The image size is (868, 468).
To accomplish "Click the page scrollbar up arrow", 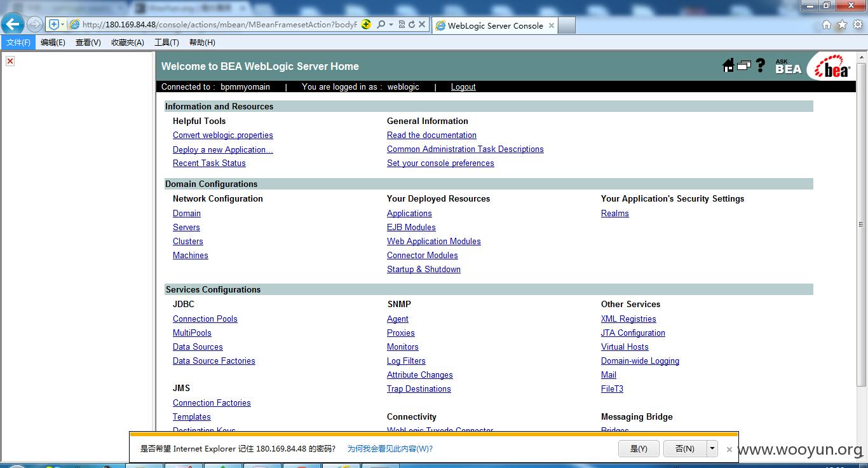I will click(x=862, y=59).
